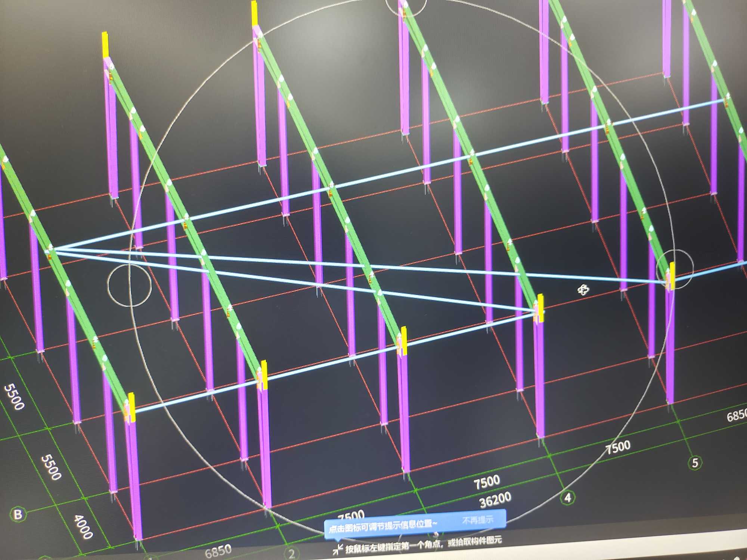Select axis label bubble 2
The image size is (747, 560).
click(x=292, y=553)
